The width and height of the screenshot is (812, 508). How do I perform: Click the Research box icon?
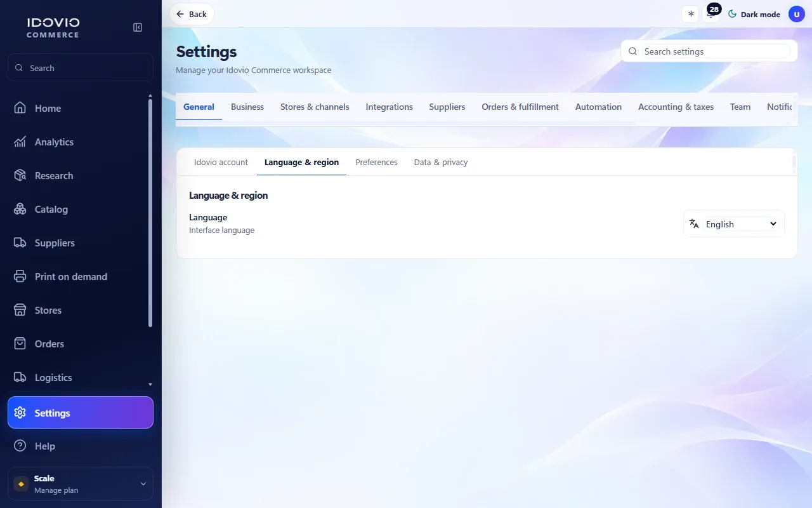click(x=20, y=175)
